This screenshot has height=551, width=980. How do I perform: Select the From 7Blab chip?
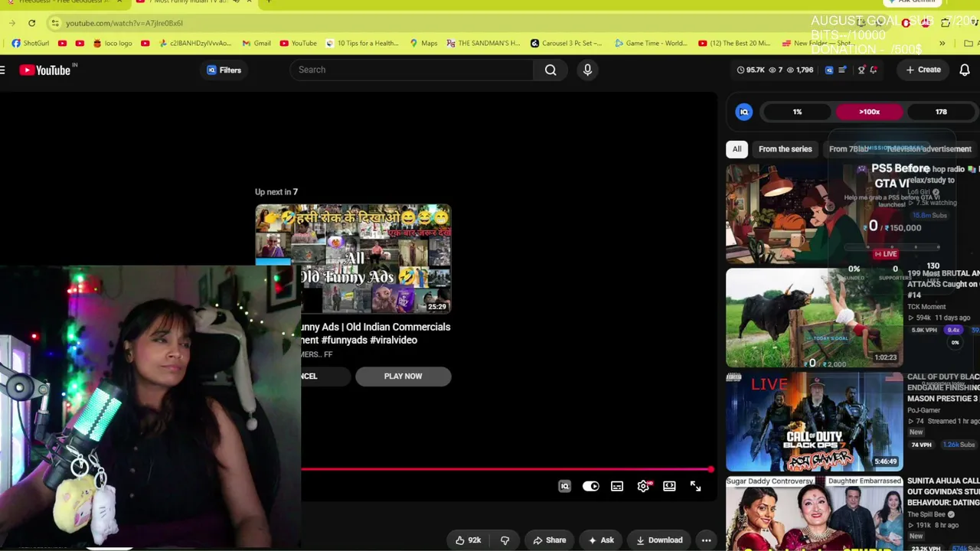[848, 149]
